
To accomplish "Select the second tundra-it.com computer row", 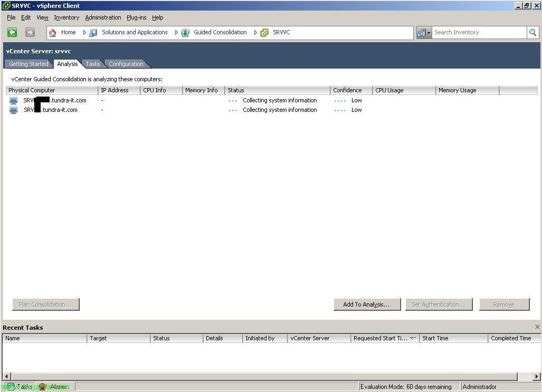I will click(271, 110).
